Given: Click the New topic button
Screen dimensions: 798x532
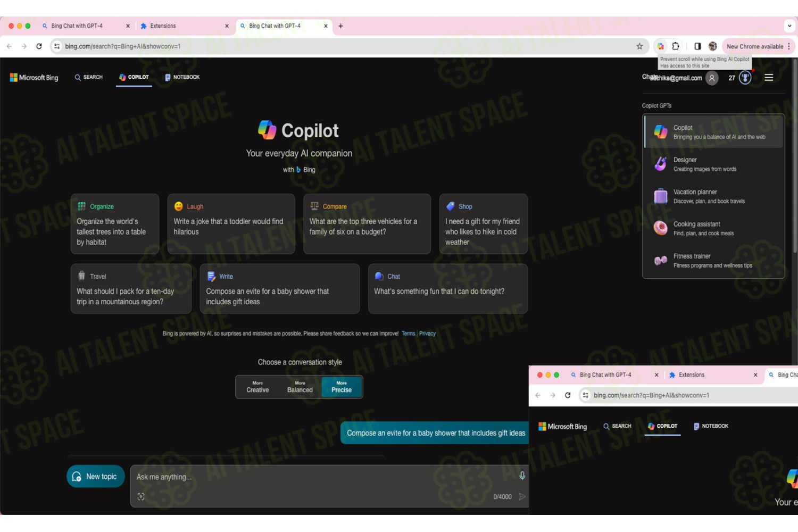Looking at the screenshot, I should click(96, 476).
